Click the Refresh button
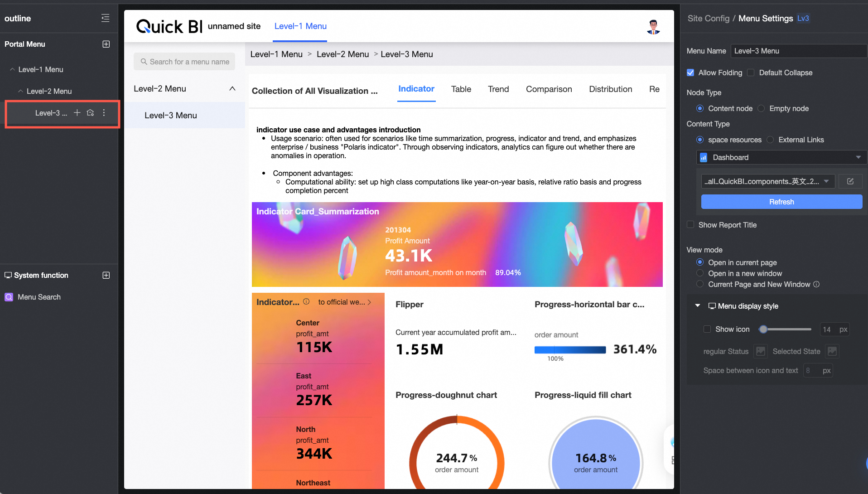868x494 pixels. (x=781, y=202)
